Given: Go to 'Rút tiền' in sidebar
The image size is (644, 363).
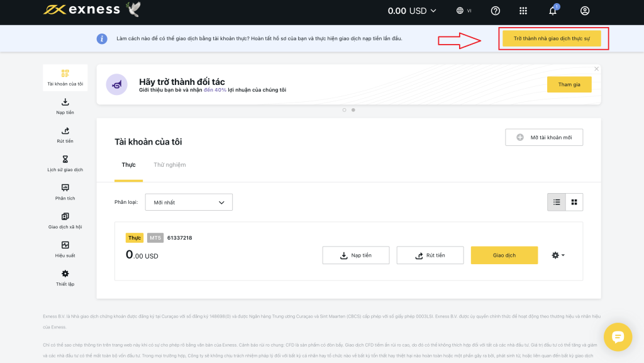Looking at the screenshot, I should click(x=65, y=135).
